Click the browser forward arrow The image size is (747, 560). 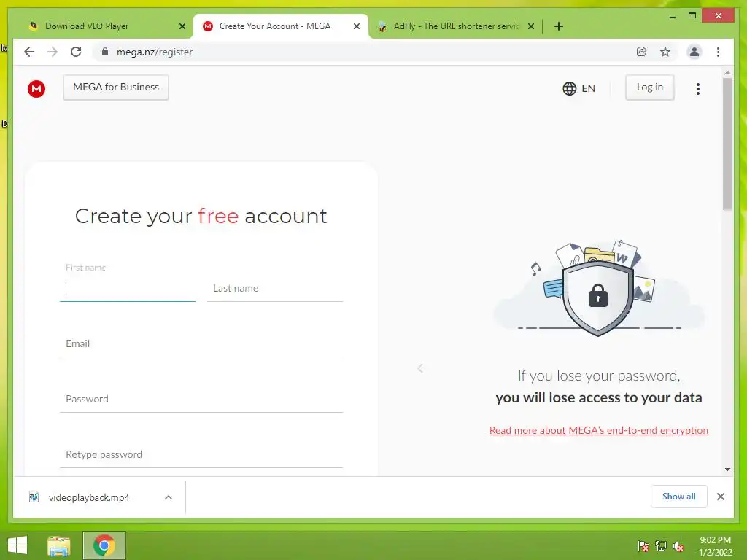[x=53, y=52]
